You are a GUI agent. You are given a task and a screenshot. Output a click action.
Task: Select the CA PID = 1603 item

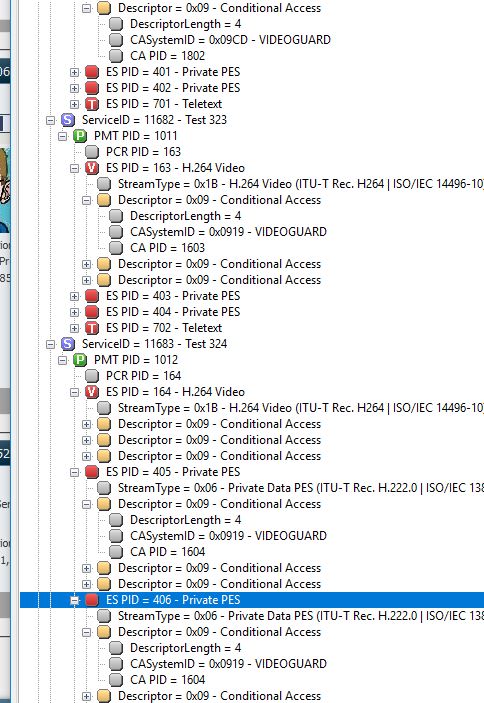[x=167, y=248]
